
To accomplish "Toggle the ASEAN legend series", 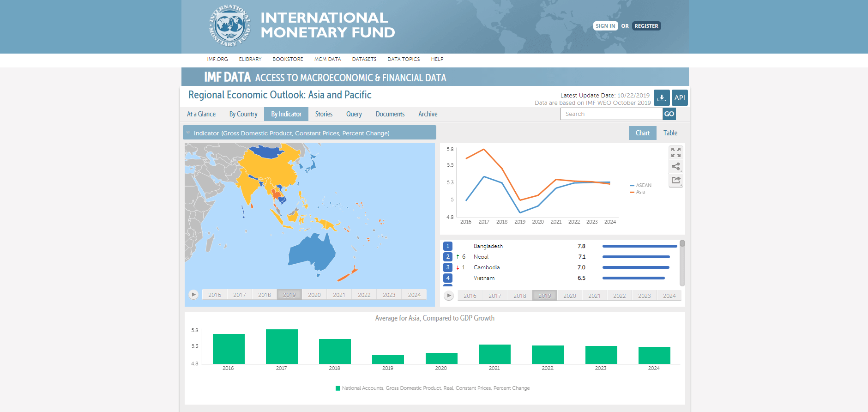I will click(x=641, y=185).
